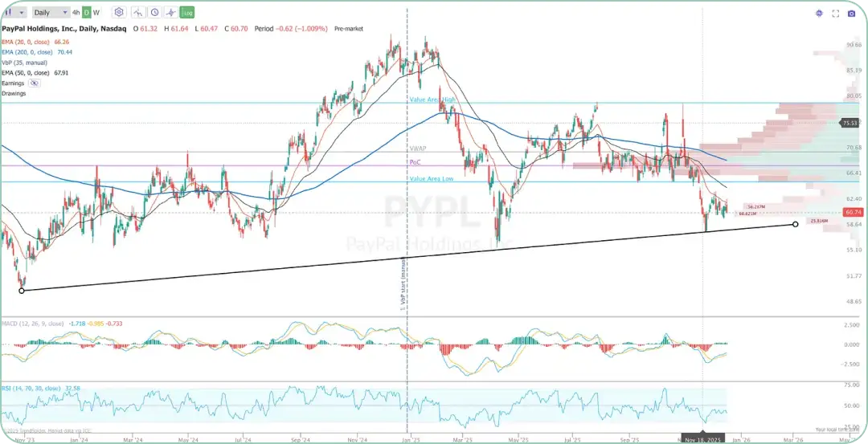The height and width of the screenshot is (444, 868).
Task: Click the 75.53 price axis label
Action: [850, 124]
